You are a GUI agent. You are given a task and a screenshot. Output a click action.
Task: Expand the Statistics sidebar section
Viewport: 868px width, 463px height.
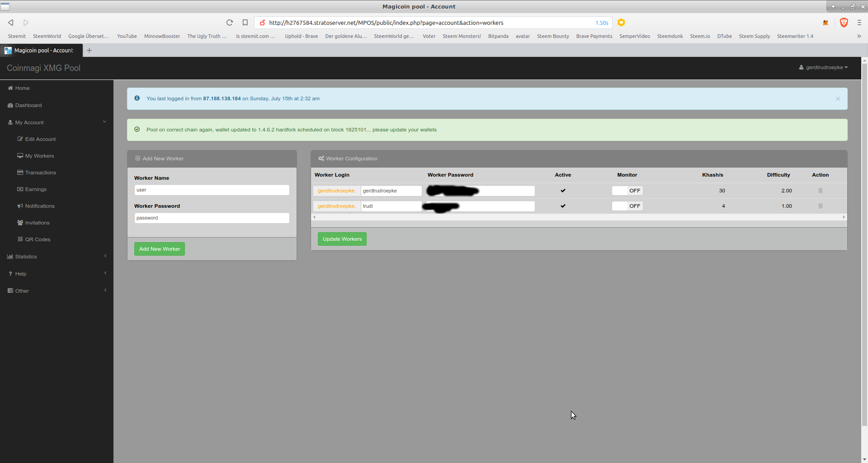57,256
